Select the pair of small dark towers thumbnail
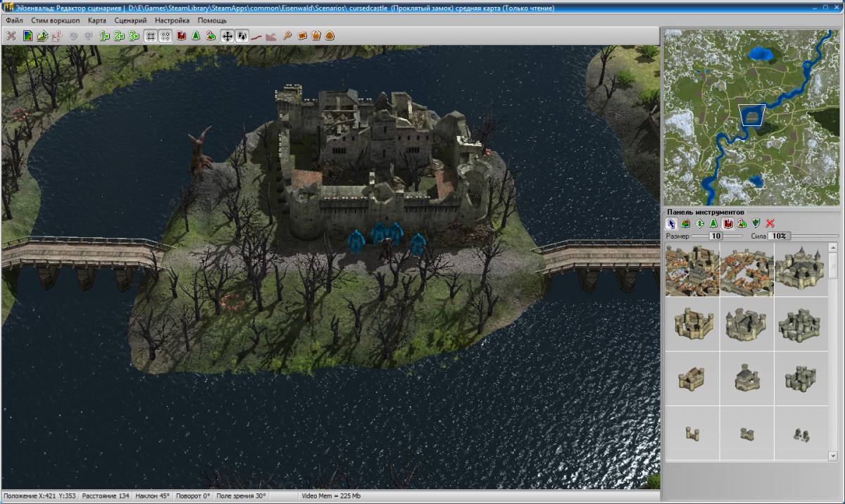 [x=801, y=434]
